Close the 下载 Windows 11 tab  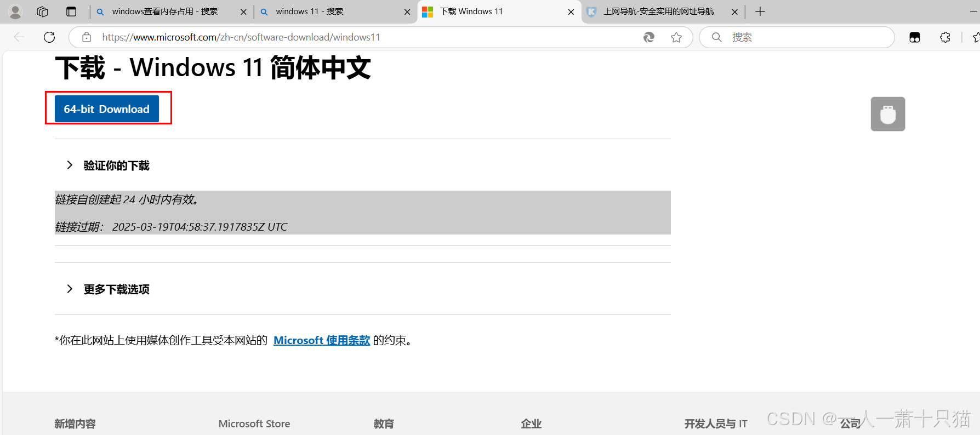pyautogui.click(x=571, y=12)
